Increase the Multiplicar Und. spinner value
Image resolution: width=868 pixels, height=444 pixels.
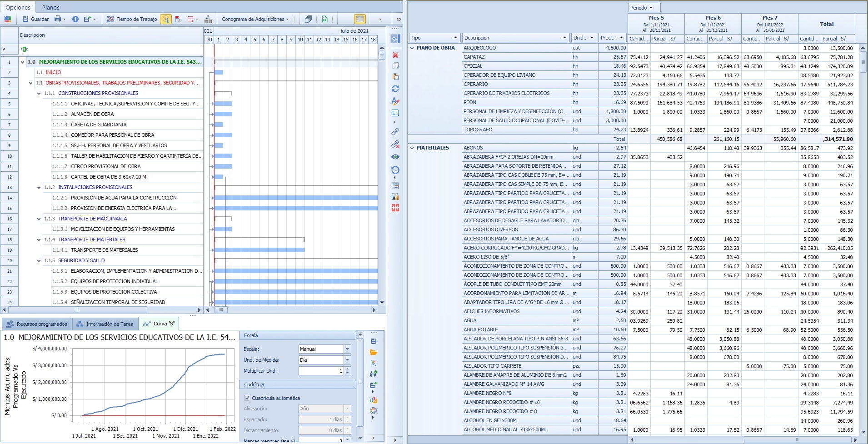(x=348, y=369)
